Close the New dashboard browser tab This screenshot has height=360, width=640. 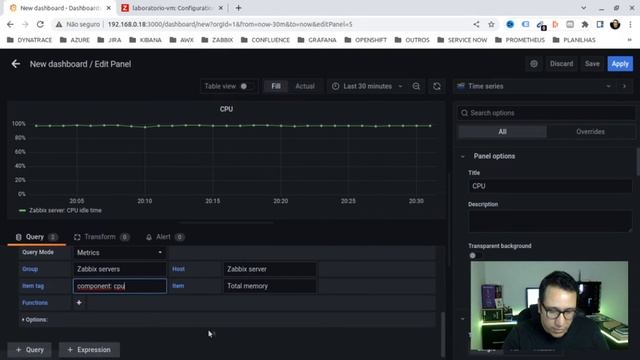pos(109,8)
